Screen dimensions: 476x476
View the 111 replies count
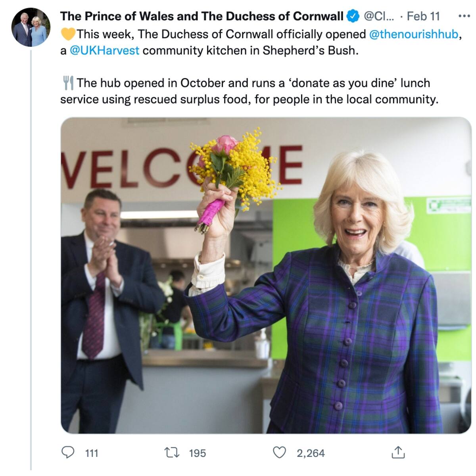click(x=92, y=453)
